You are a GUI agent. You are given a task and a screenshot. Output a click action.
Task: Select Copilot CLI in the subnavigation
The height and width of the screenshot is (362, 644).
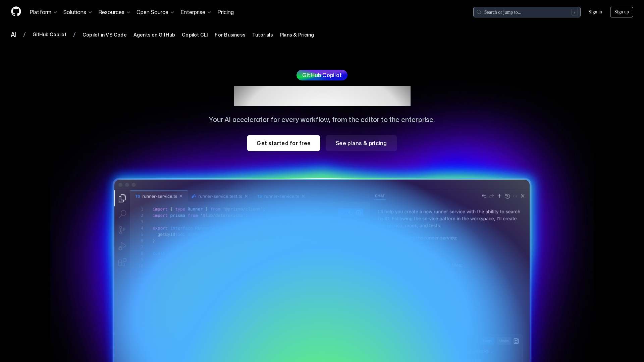pos(195,35)
